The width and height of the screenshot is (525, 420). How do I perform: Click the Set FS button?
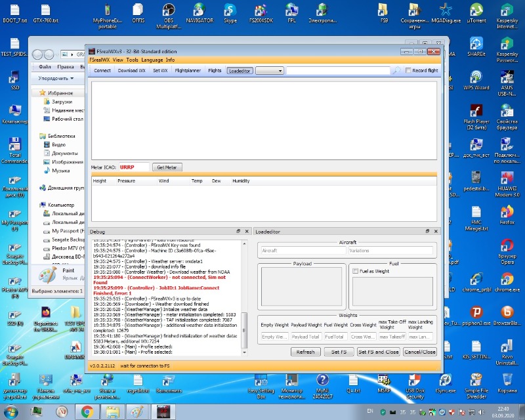[339, 352]
